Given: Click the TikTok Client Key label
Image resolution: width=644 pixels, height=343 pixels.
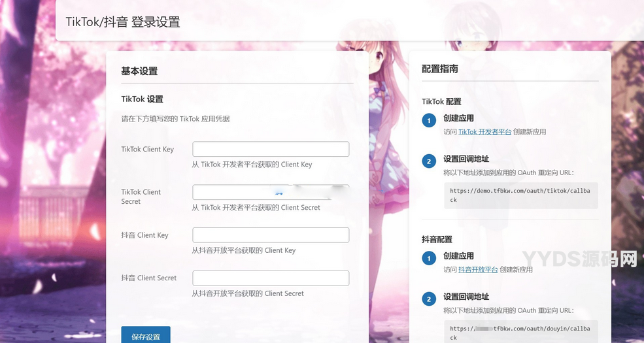Looking at the screenshot, I should [x=147, y=150].
